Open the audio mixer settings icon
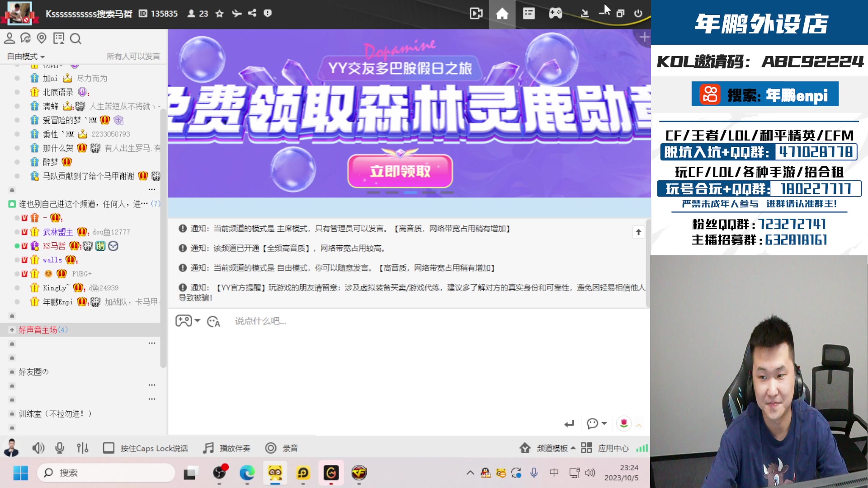Screen dimensions: 868x488 point(83,448)
